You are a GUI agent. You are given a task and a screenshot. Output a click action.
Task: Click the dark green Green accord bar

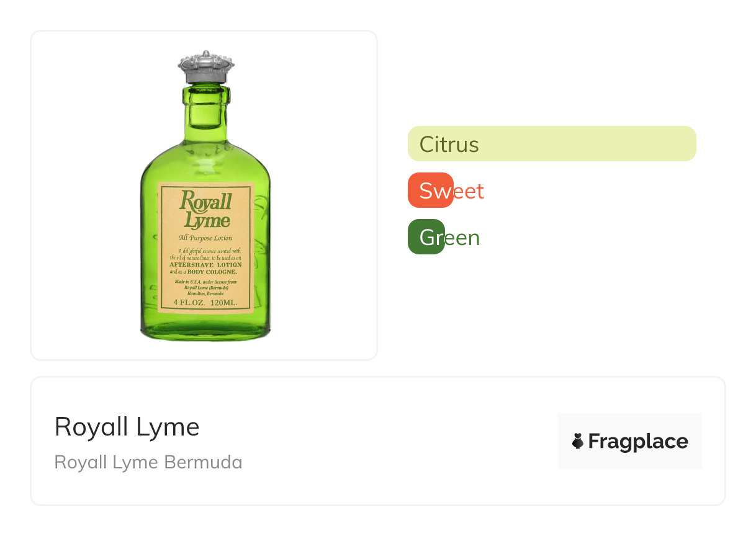[426, 237]
